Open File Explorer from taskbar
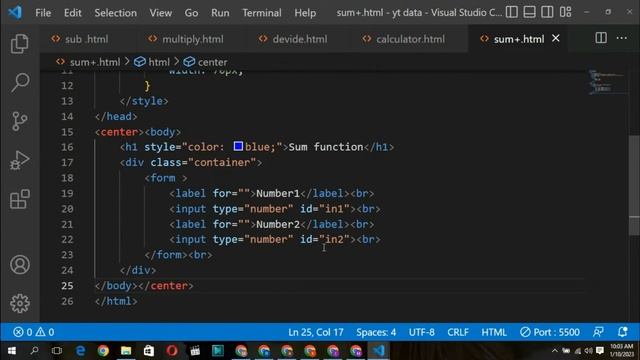 pos(126,351)
